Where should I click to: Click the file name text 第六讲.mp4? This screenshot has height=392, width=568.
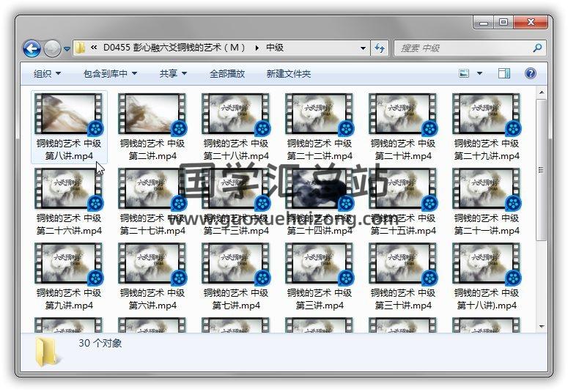click(x=152, y=306)
